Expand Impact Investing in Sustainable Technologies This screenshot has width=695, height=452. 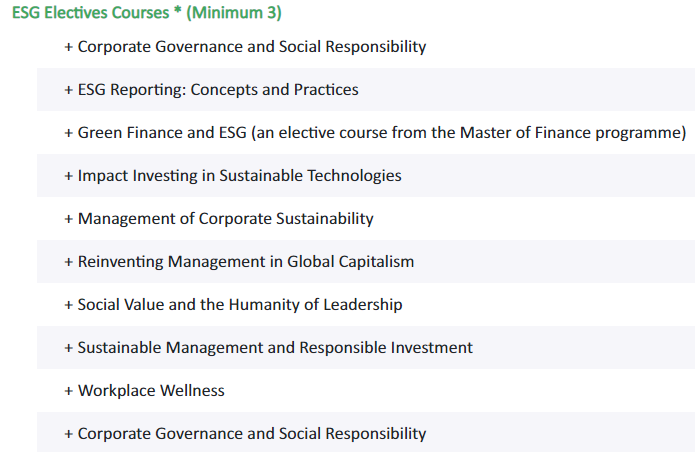click(366, 175)
